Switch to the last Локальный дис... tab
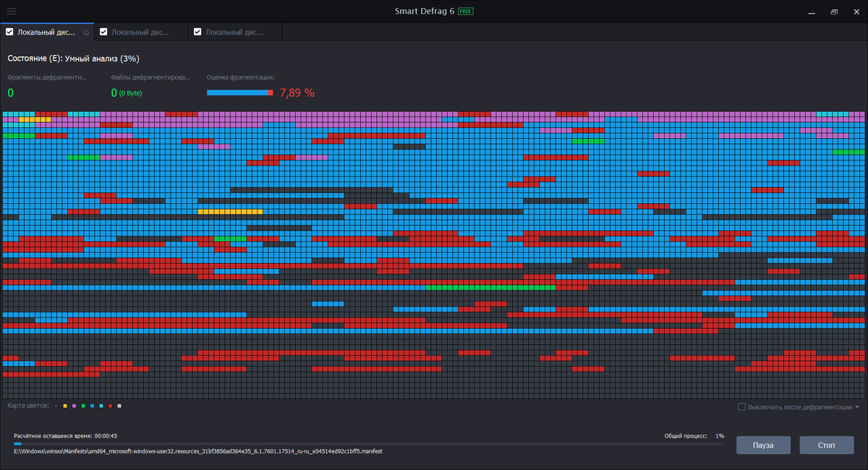The height and width of the screenshot is (470, 868). coord(235,32)
